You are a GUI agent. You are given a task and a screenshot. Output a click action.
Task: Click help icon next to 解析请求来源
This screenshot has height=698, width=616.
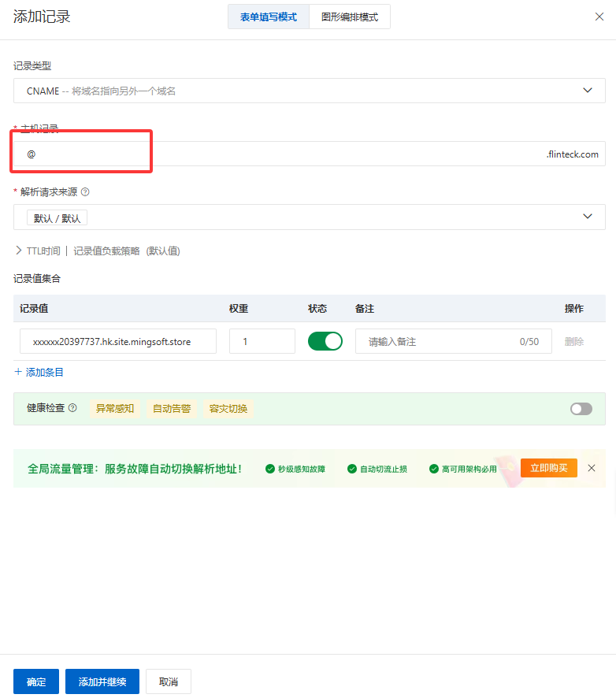(x=85, y=191)
